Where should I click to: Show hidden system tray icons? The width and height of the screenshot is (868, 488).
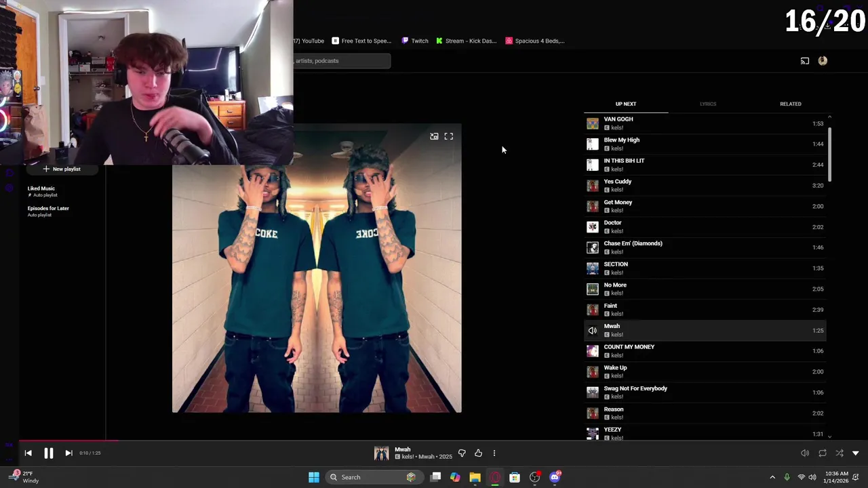[x=772, y=477]
